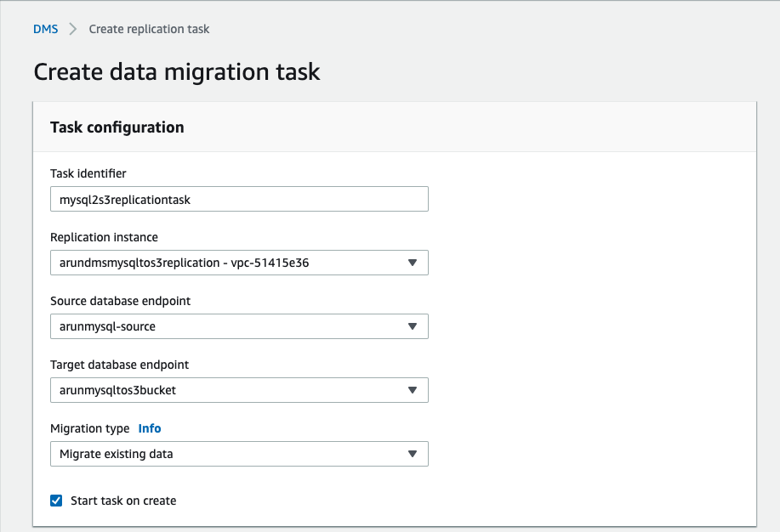Click the Replication instance field label

(105, 237)
